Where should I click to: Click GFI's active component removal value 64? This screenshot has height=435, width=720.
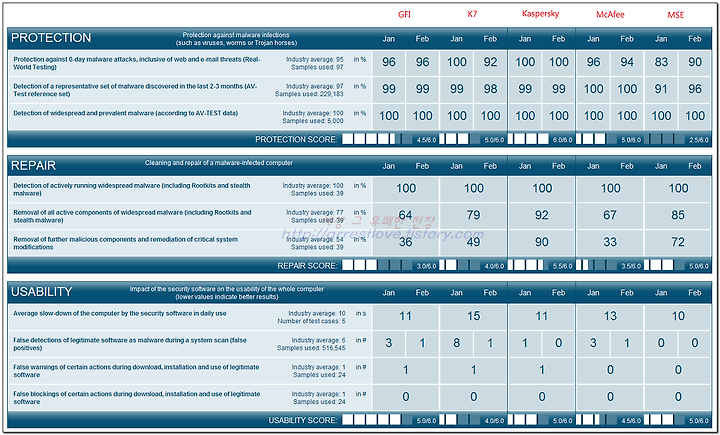405,215
